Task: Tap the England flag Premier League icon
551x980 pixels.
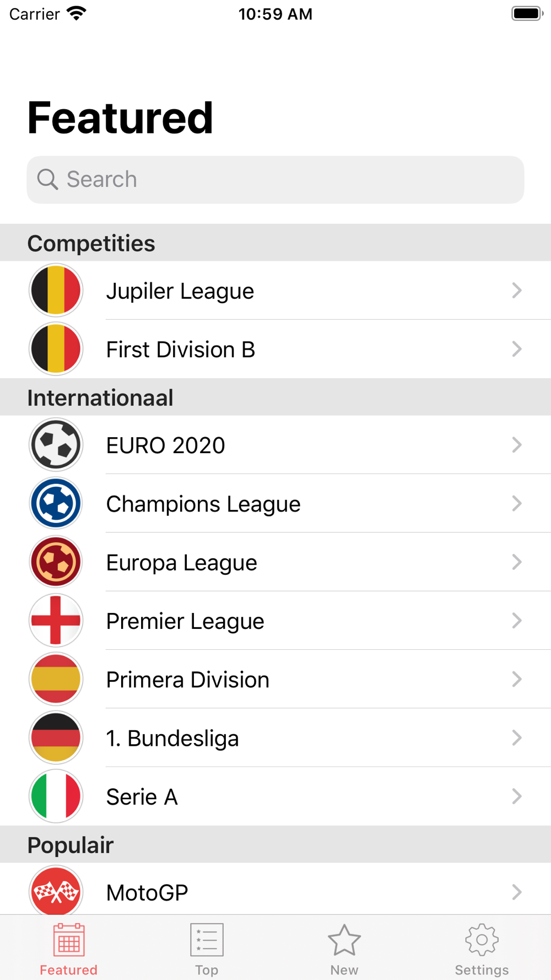Action: 56,621
